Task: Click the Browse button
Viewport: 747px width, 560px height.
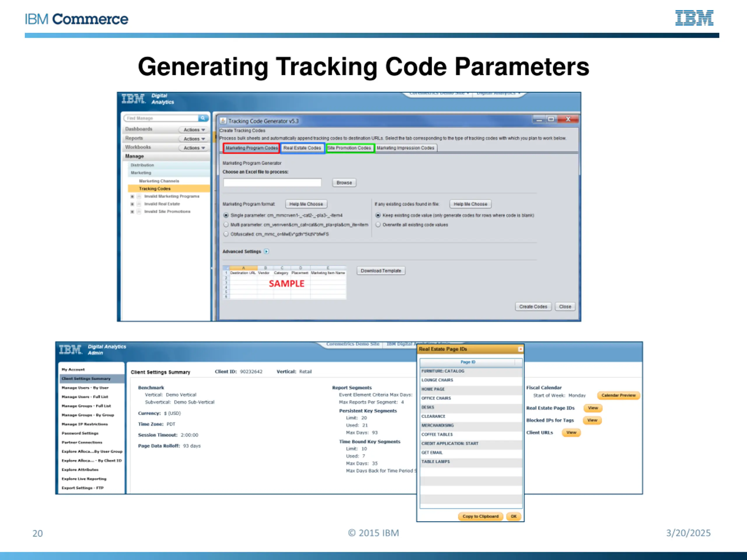Action: click(344, 183)
